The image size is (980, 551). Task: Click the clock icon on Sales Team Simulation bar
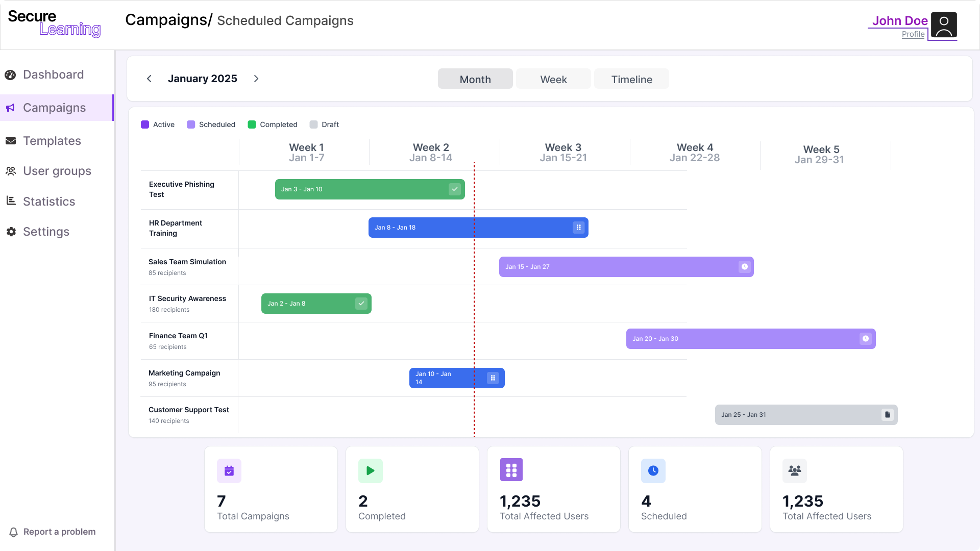(x=745, y=267)
